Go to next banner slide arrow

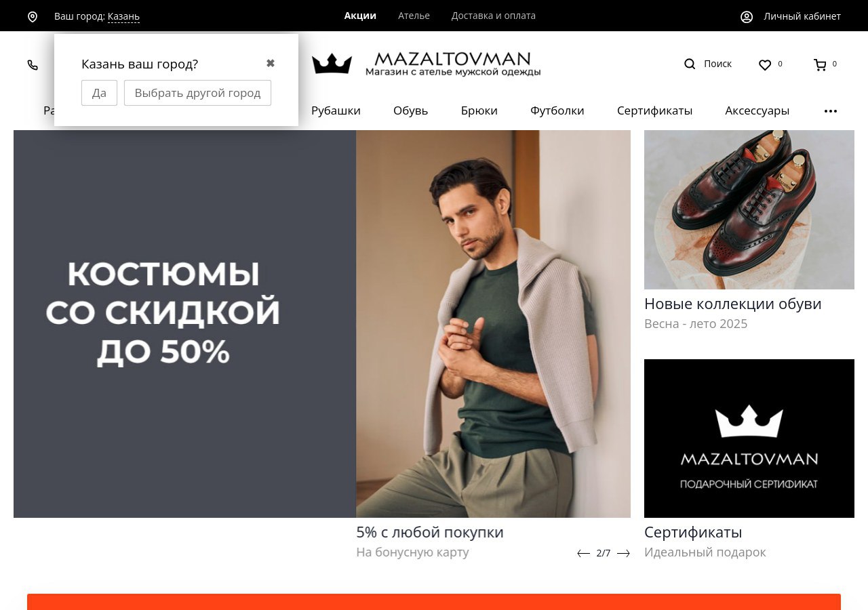point(623,554)
